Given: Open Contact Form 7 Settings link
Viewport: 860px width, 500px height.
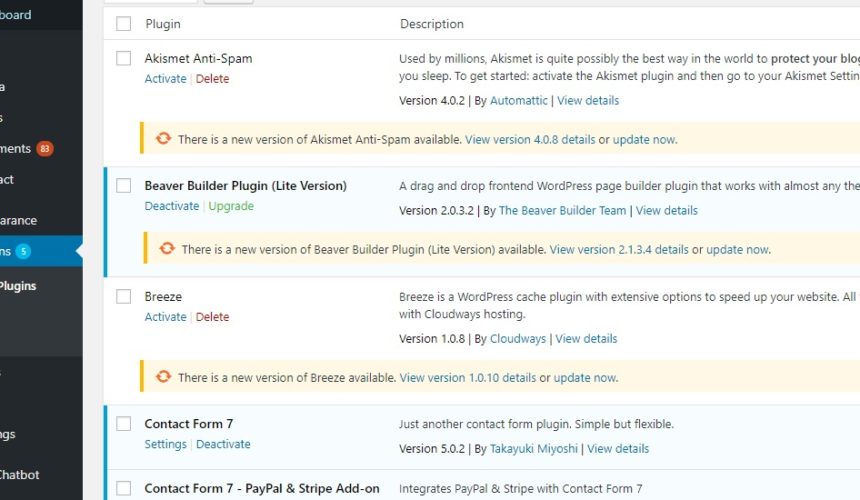Looking at the screenshot, I should tap(165, 444).
